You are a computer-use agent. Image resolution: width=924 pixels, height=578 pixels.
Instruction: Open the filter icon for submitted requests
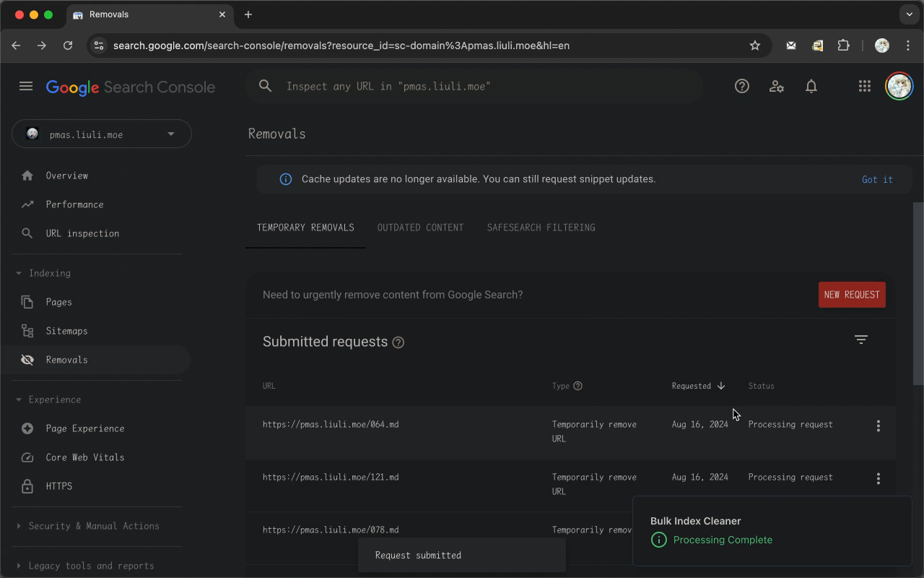pos(861,340)
